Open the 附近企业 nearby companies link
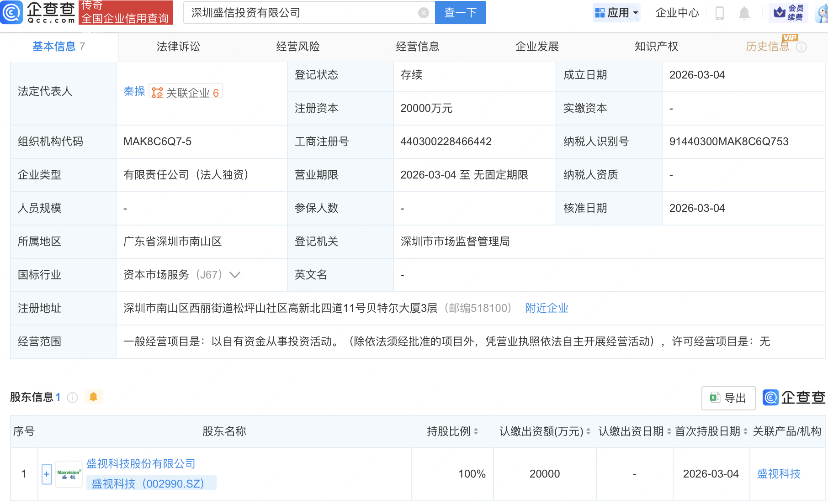Image resolution: width=828 pixels, height=504 pixels. 547,308
